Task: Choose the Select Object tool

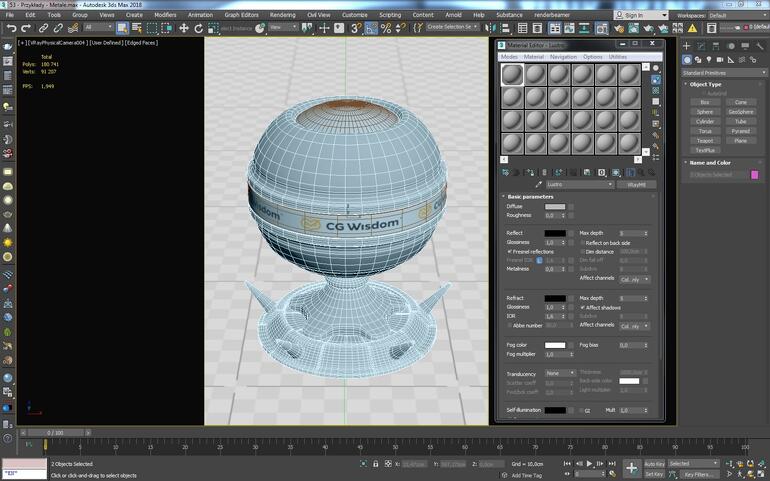Action: 122,28
